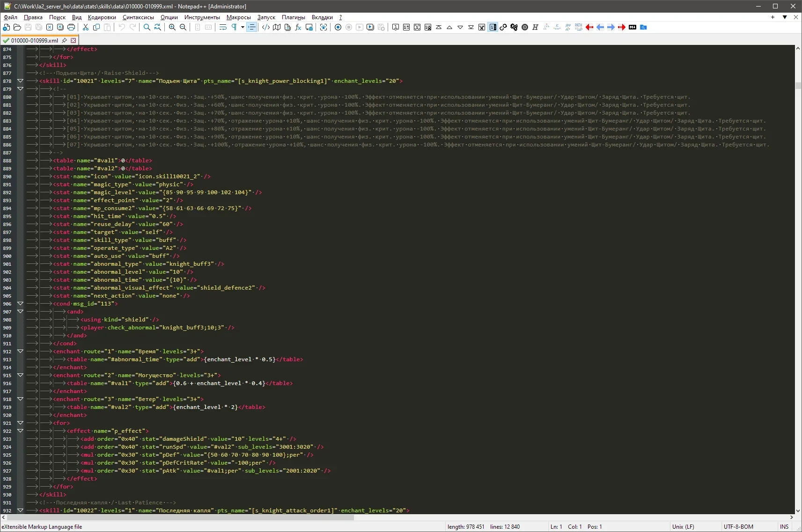Open the Find dialog with the magnifier icon

(147, 27)
